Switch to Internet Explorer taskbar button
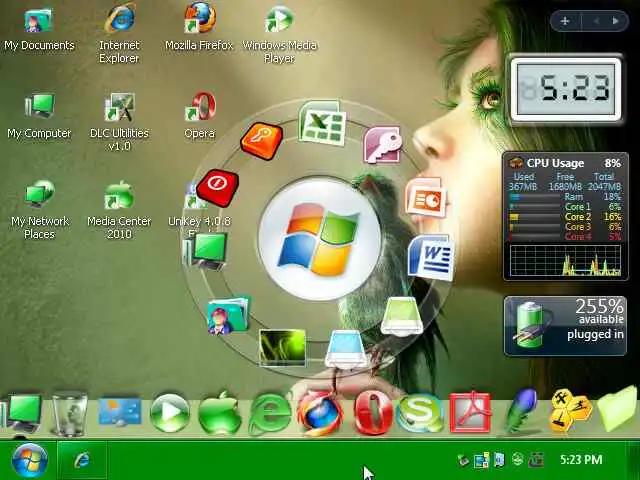Screen dimensions: 640x480 (82, 460)
